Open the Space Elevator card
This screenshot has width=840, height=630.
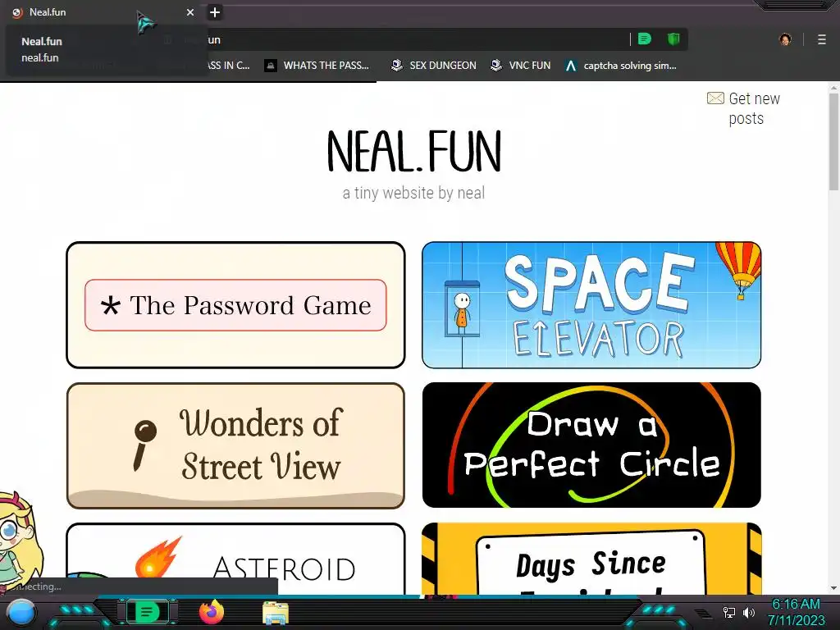pos(591,305)
